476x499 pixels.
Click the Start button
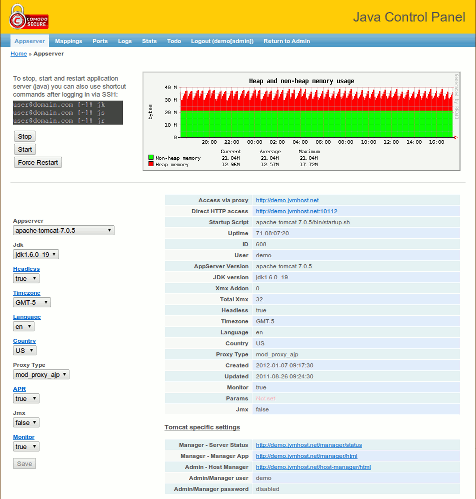click(x=25, y=149)
